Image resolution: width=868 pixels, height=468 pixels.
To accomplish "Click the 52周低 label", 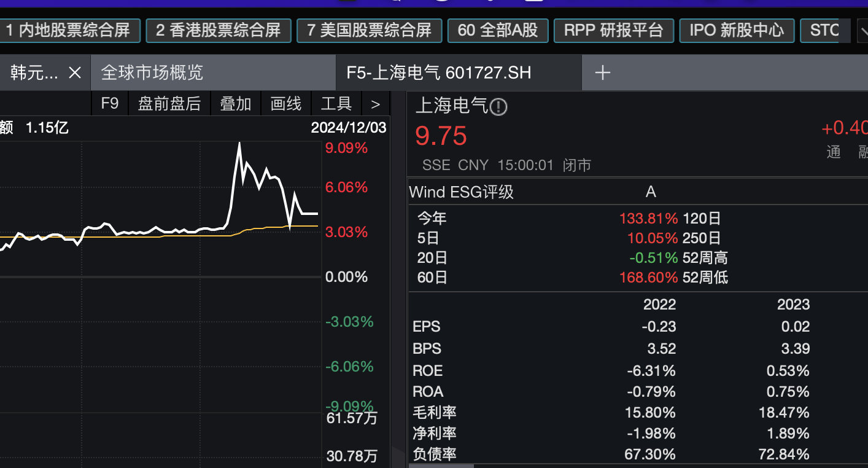I will [x=705, y=278].
